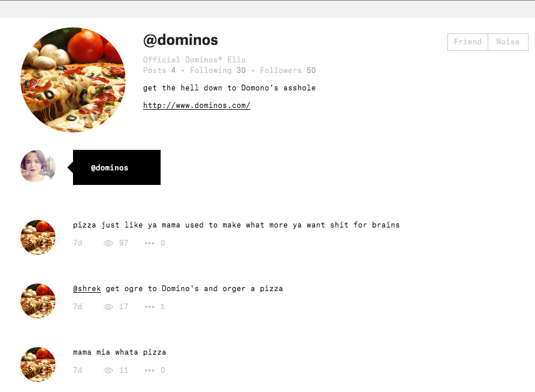
Task: Click the Followers 50 count
Action: [x=288, y=70]
